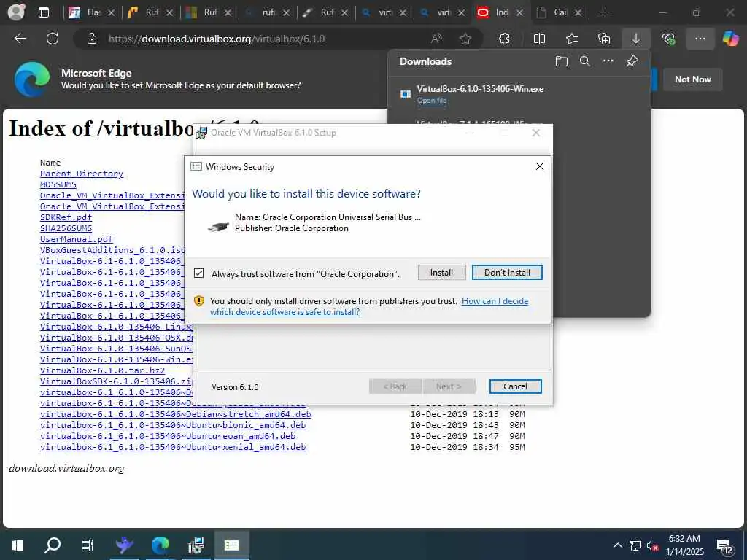
Task: Open file link for VirtualBox-6.1.0-135406-Win.exe
Action: point(432,101)
